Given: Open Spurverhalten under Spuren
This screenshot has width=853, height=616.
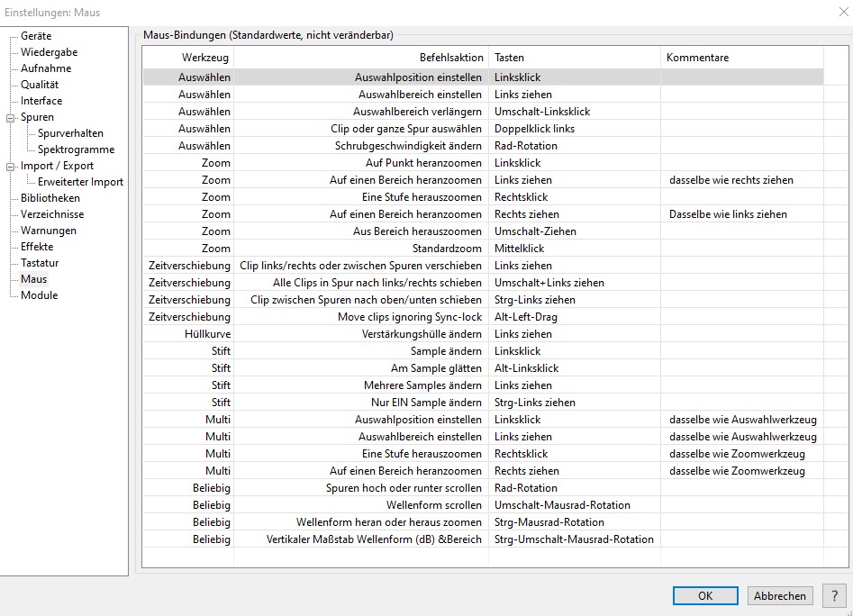Looking at the screenshot, I should [x=70, y=133].
